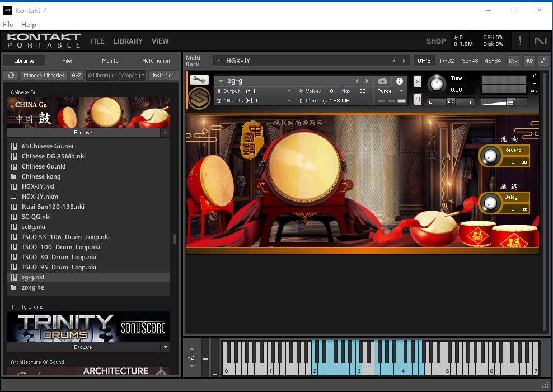Open the zg-g instrument wrench editor

coord(199,80)
